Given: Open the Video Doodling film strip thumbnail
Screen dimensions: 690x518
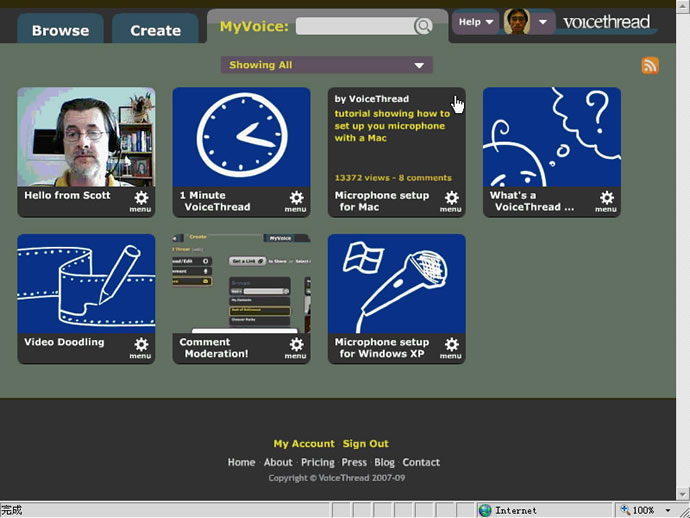Looking at the screenshot, I should pos(86,284).
